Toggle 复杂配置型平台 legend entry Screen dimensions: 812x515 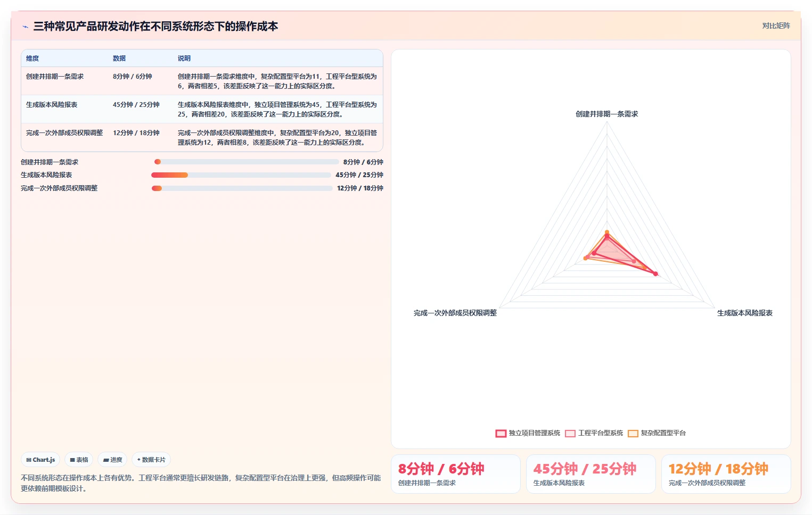click(657, 433)
